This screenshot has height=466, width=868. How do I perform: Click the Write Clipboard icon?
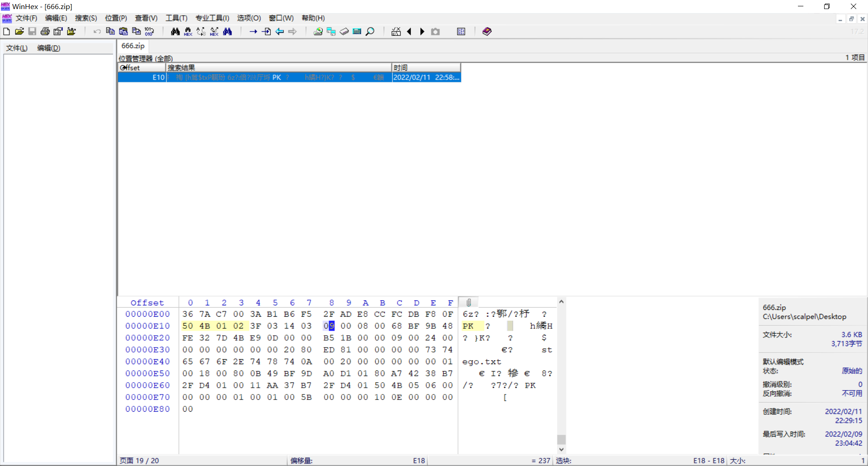136,31
